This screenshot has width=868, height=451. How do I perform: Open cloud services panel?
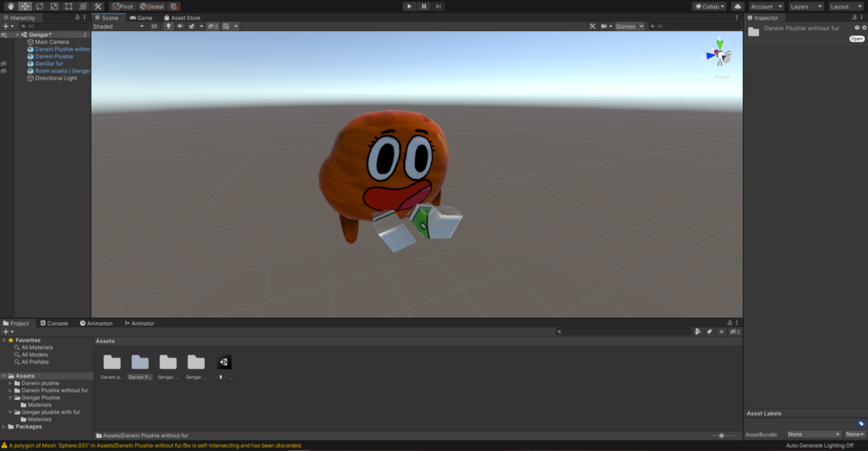pyautogui.click(x=738, y=6)
